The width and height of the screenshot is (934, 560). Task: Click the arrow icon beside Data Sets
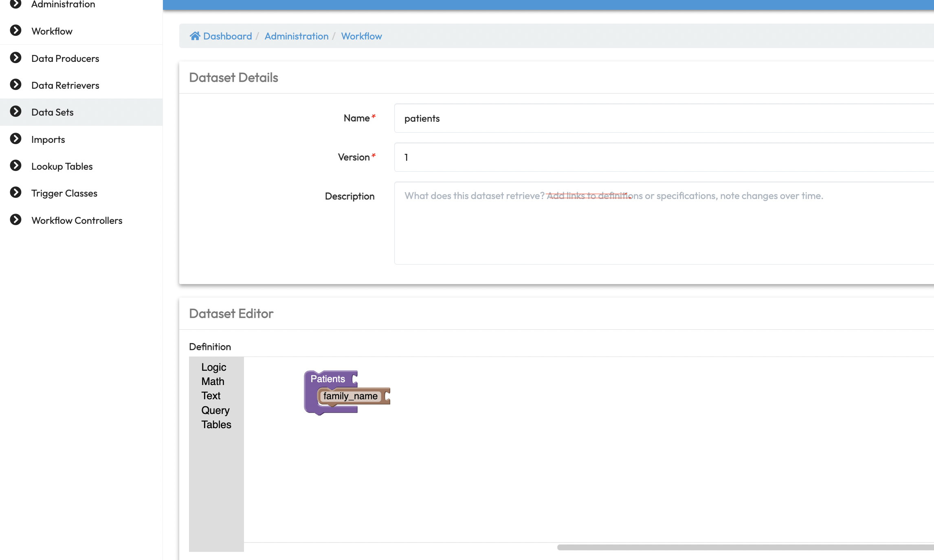click(15, 112)
